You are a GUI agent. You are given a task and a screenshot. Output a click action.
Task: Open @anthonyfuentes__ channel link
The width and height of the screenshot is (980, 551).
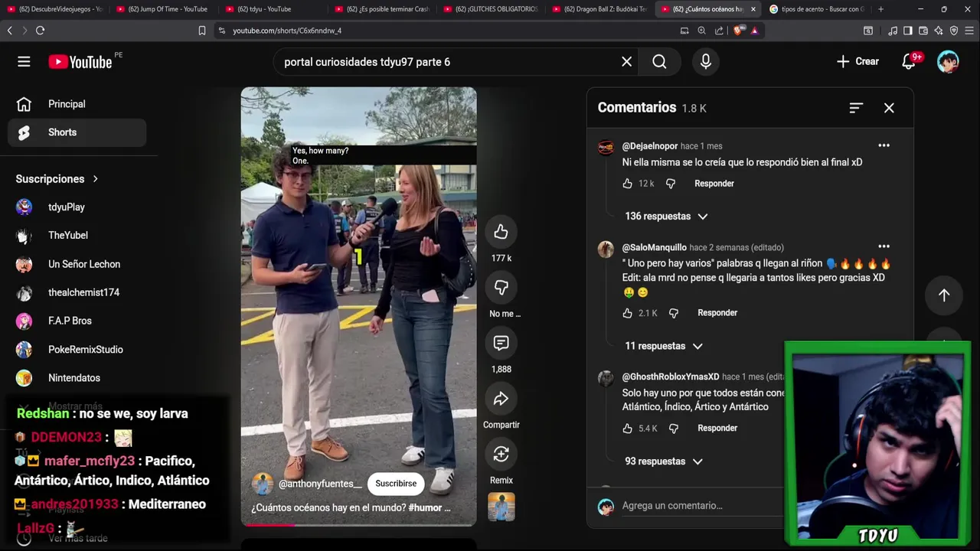click(320, 484)
